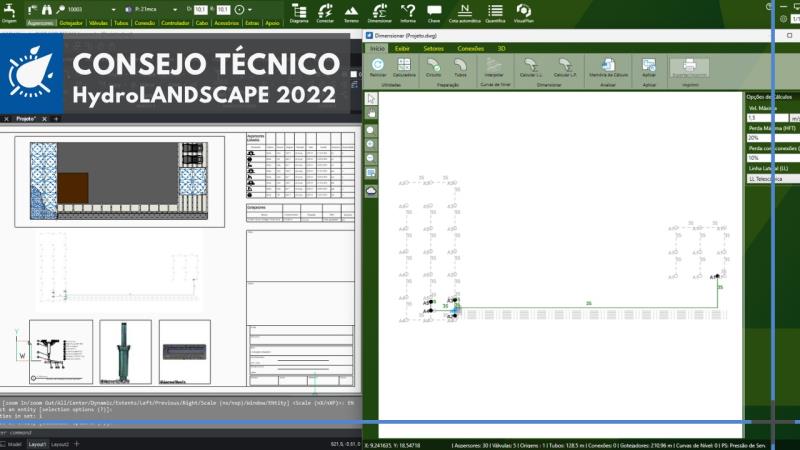Select the Controlador toolbar tab

point(175,23)
